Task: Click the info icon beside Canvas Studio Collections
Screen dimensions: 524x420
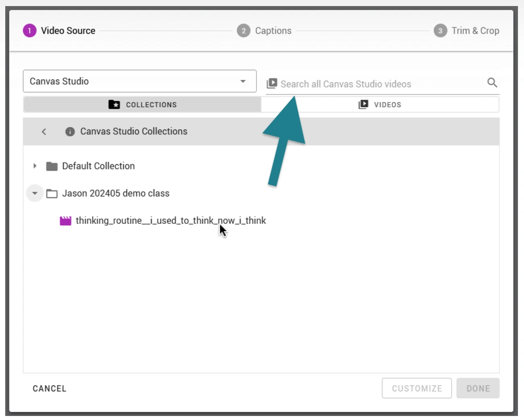Action: [70, 132]
